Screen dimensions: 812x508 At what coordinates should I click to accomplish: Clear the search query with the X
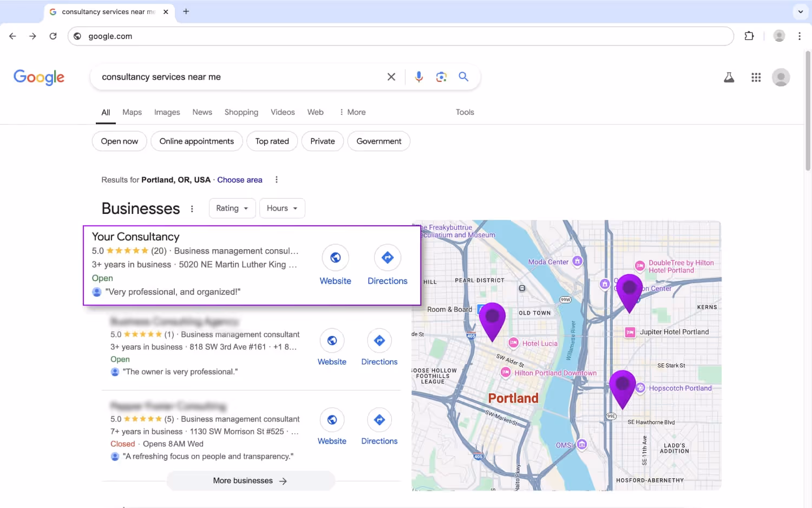(391, 77)
